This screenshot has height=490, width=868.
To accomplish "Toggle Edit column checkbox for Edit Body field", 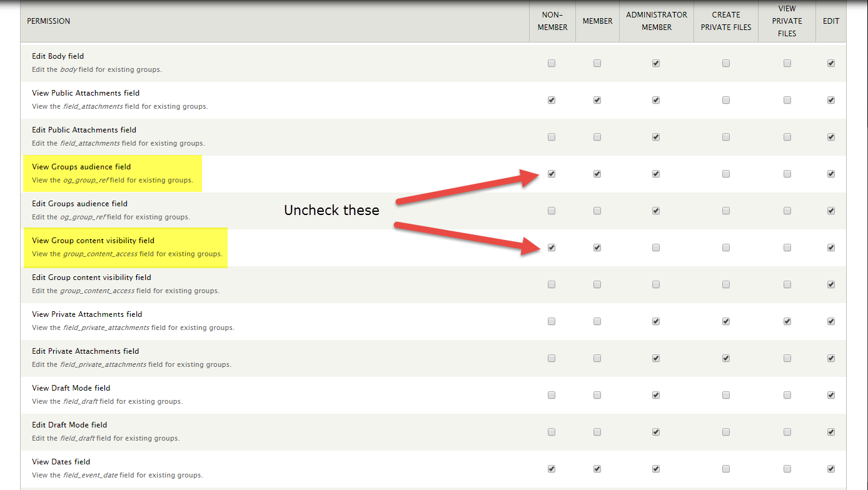I will pyautogui.click(x=830, y=64).
